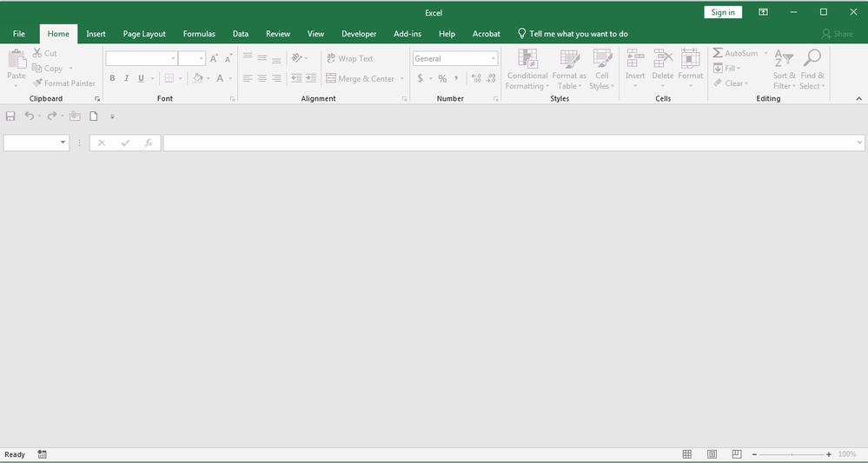Screen dimensions: 868x463
Task: Click Merge & Center button
Action: pos(361,78)
